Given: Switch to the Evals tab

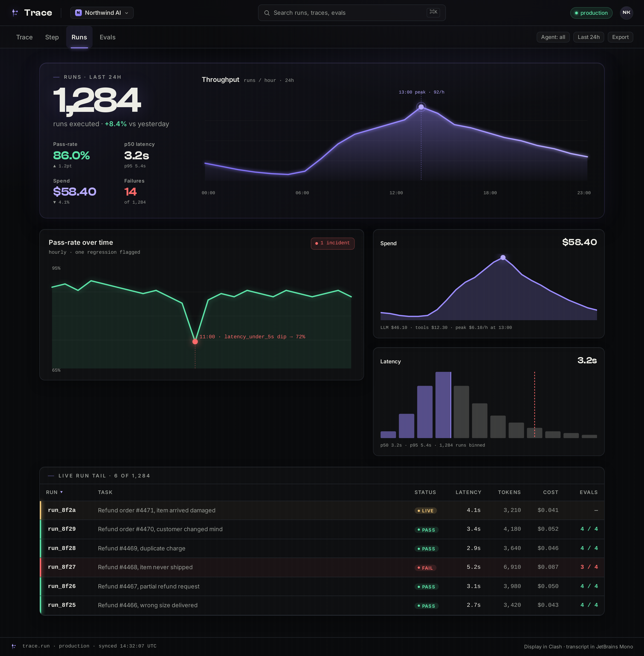Looking at the screenshot, I should pyautogui.click(x=108, y=37).
